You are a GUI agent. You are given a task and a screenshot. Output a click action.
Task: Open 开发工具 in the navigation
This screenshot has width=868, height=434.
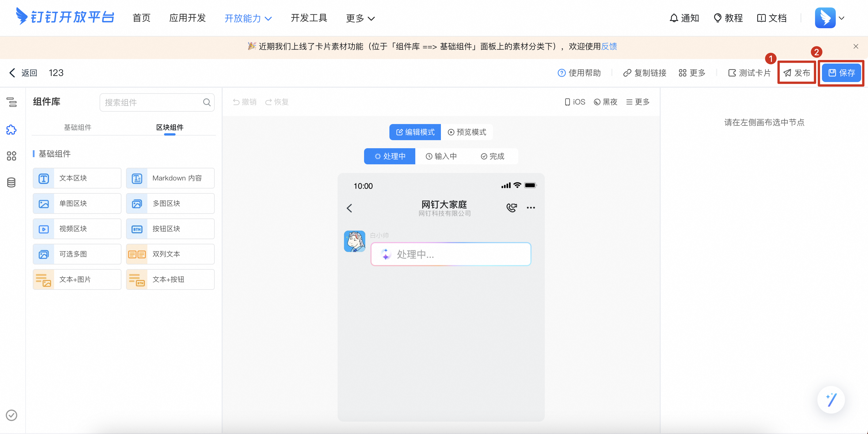point(309,18)
